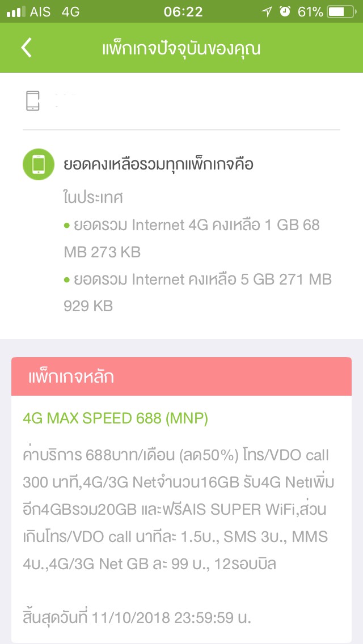
Task: Tap the back arrow in header
Action: coord(26,48)
